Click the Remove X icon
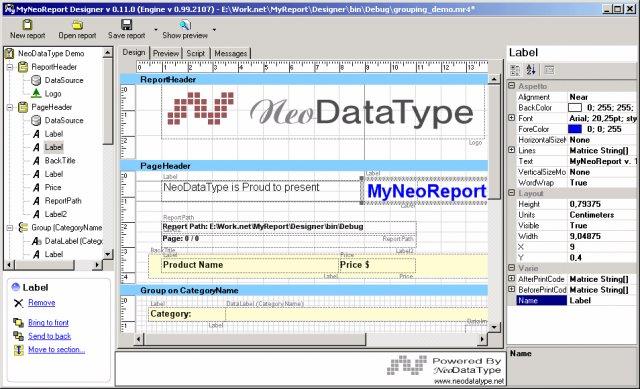 click(18, 303)
